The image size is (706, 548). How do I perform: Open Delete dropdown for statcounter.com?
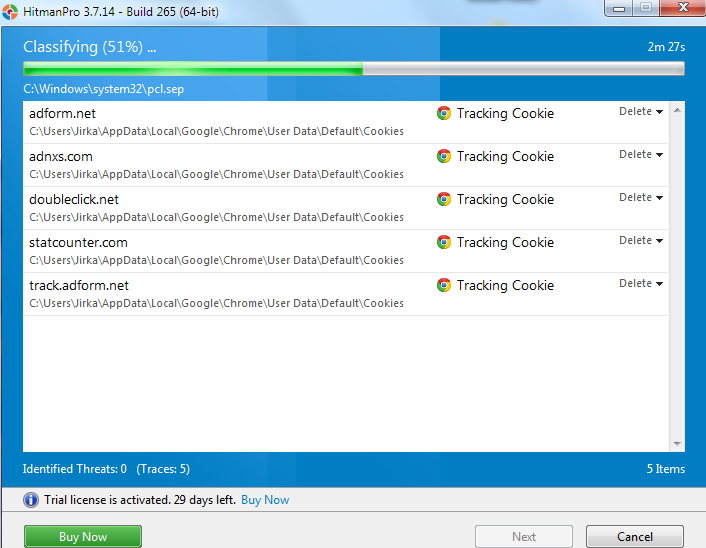[641, 240]
